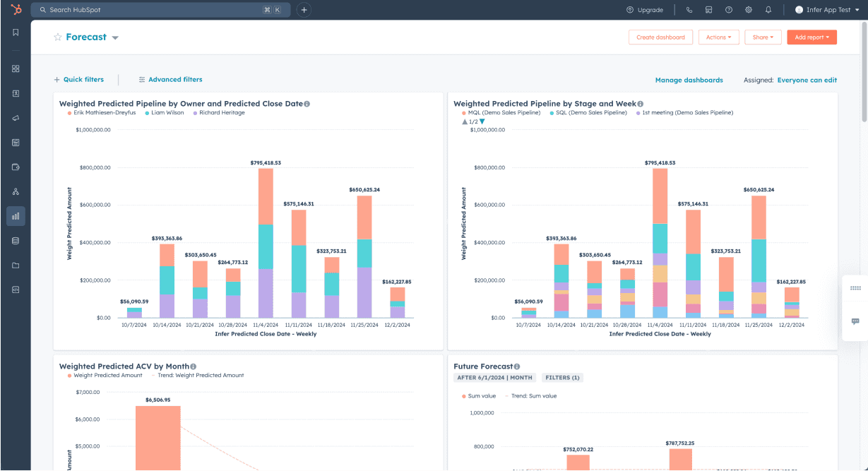Viewport: 868px width, 471px height.
Task: Open the notifications bell icon
Action: [x=768, y=9]
